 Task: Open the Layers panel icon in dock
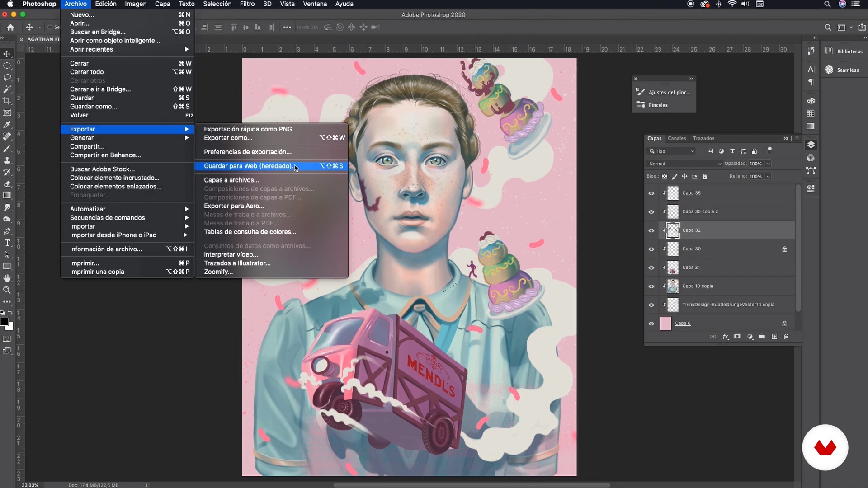pyautogui.click(x=811, y=145)
